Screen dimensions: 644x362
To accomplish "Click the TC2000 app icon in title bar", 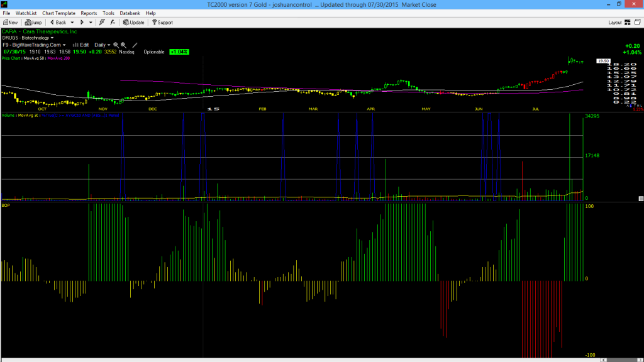I will click(4, 4).
